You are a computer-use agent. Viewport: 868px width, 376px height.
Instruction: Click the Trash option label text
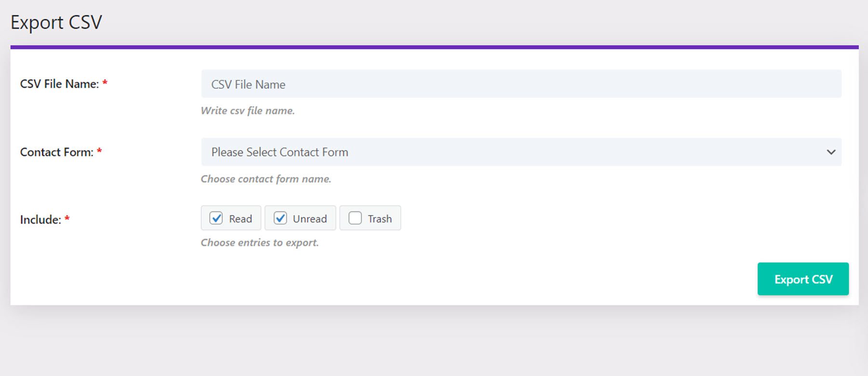point(380,219)
